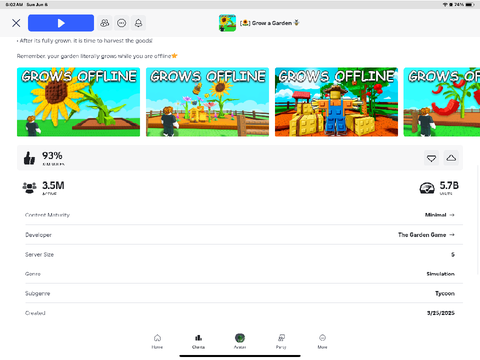Click the 5.7B visits count
This screenshot has width=480, height=360.
[449, 185]
